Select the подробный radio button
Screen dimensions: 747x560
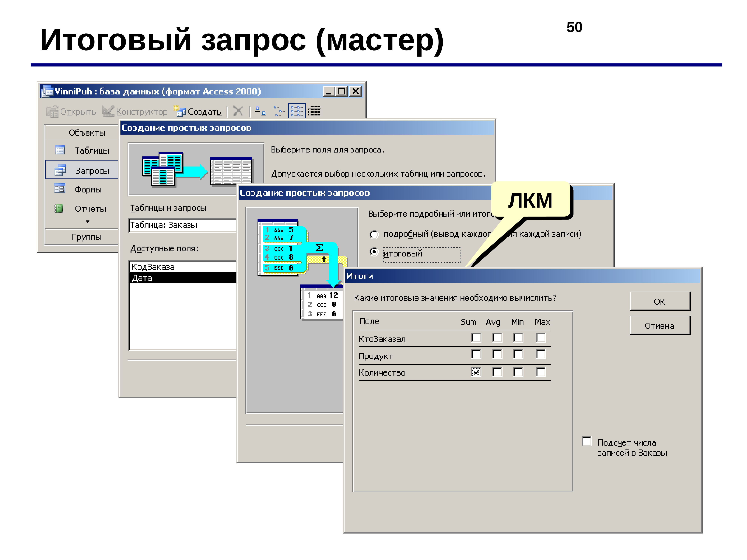coord(374,234)
